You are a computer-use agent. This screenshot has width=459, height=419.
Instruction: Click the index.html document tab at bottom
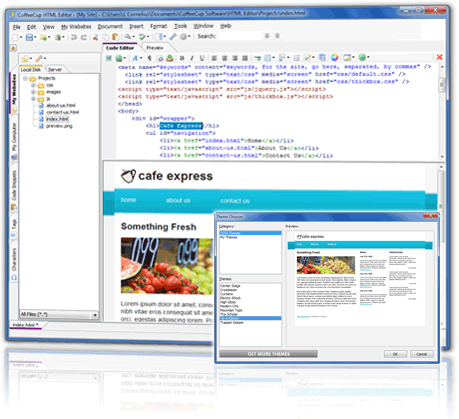(26, 325)
